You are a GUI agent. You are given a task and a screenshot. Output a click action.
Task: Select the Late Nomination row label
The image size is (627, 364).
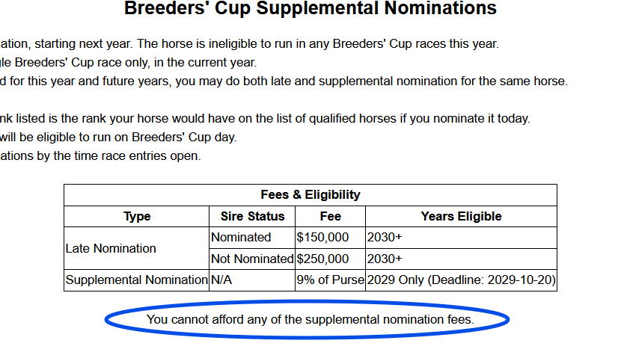[x=111, y=248]
